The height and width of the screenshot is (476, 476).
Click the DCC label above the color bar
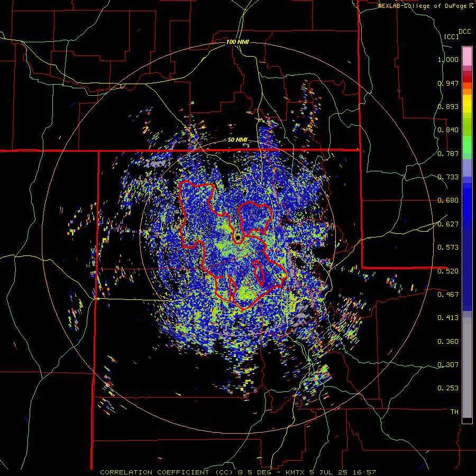pos(464,32)
